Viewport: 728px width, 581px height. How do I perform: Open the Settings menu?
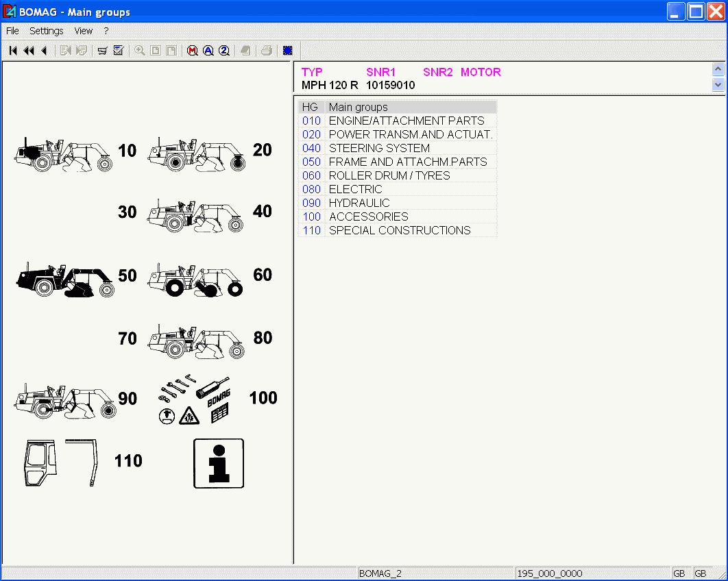pyautogui.click(x=47, y=31)
